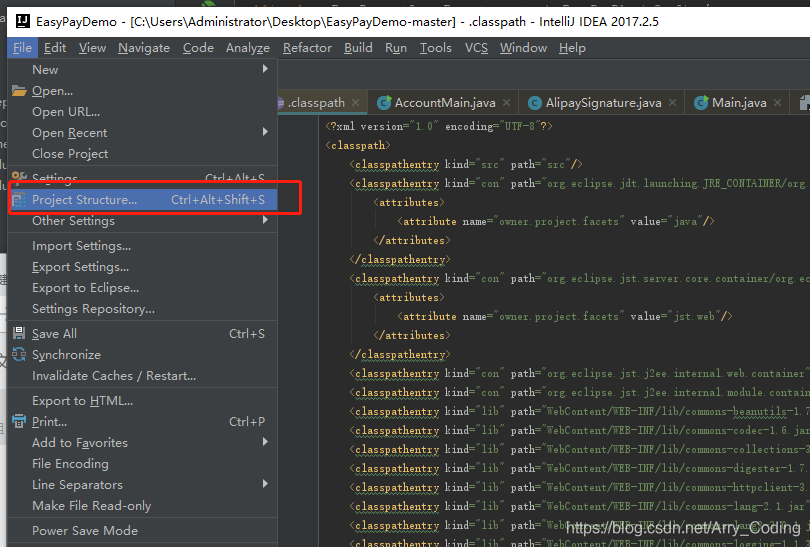Choose Open URL... from File menu

(143, 112)
